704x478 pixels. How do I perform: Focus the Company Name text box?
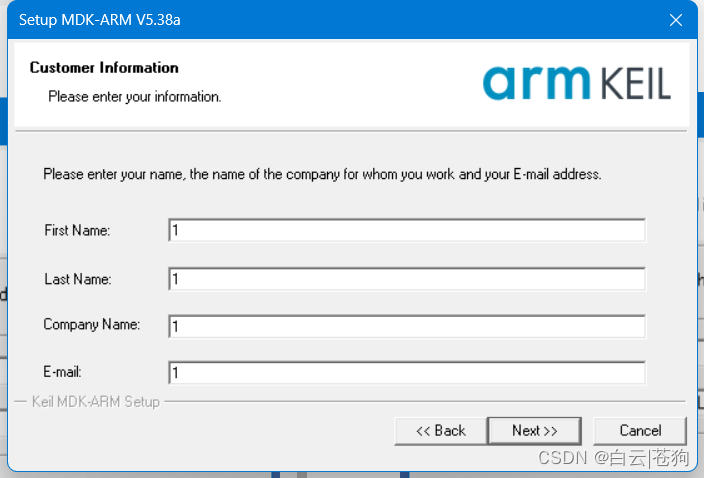(x=407, y=326)
